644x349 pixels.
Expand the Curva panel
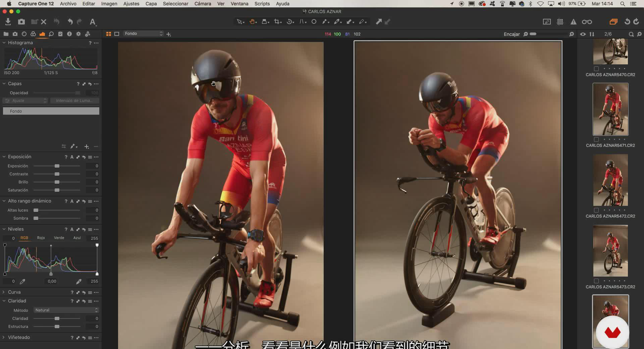14,292
